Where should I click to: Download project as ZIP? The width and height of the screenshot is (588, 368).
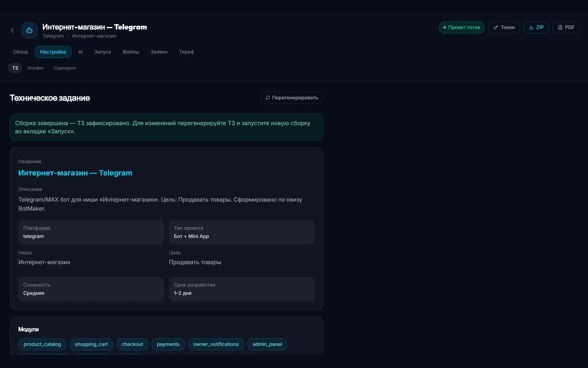pos(536,27)
